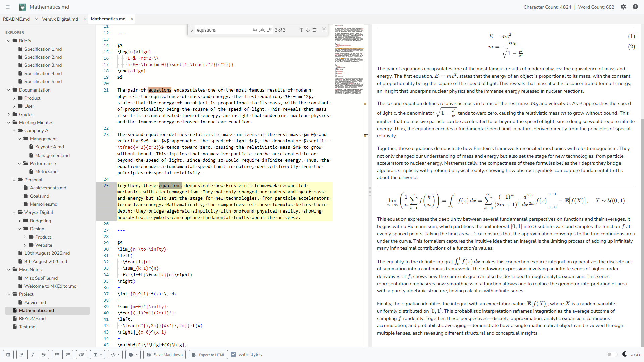644x362 pixels.
Task: Insert an unordered bullet list
Action: click(x=57, y=355)
